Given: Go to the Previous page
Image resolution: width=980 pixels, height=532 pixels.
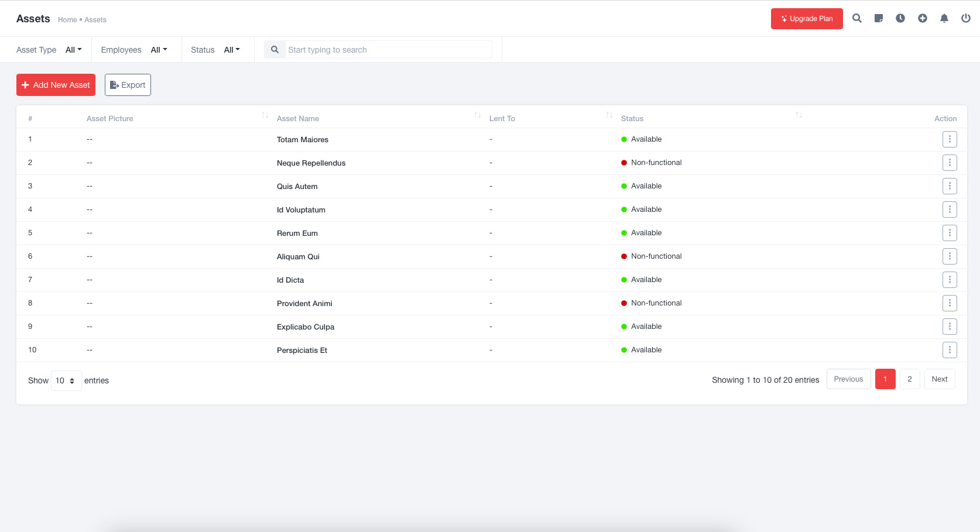Looking at the screenshot, I should coord(848,379).
